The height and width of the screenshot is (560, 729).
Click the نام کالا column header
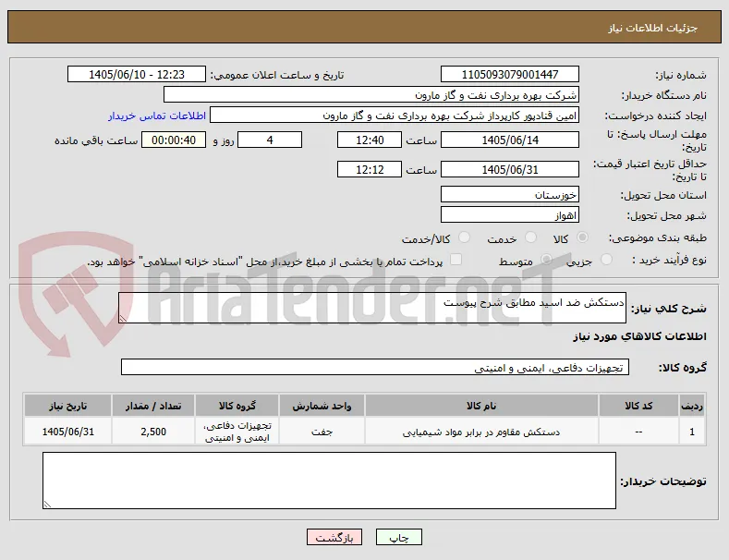(x=481, y=406)
